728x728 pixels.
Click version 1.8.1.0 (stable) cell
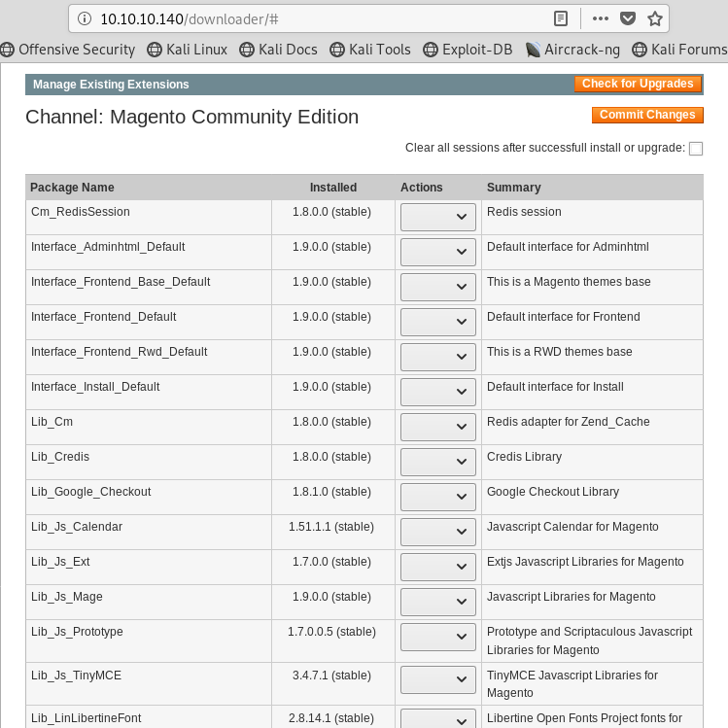[x=331, y=492]
